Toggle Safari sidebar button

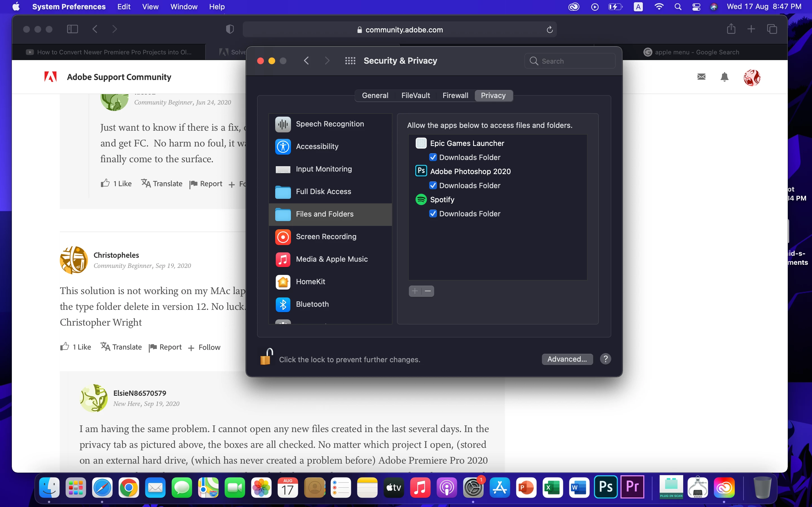pyautogui.click(x=72, y=29)
